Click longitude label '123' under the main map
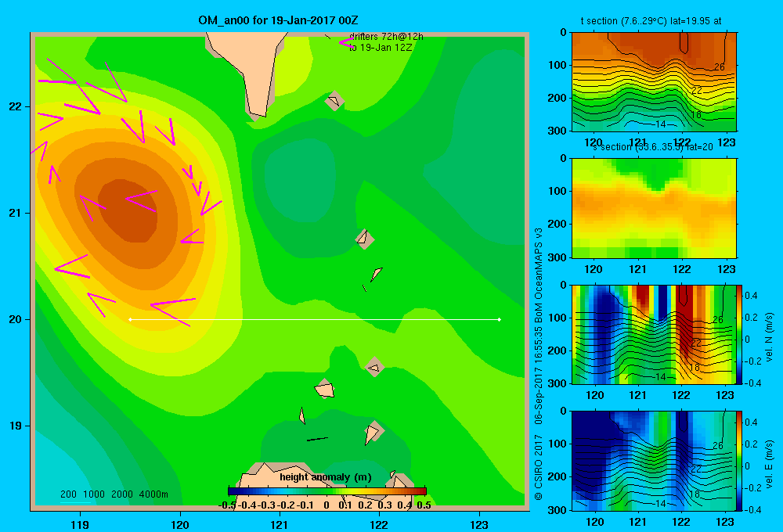Viewport: 783px width, 532px height. [x=479, y=524]
